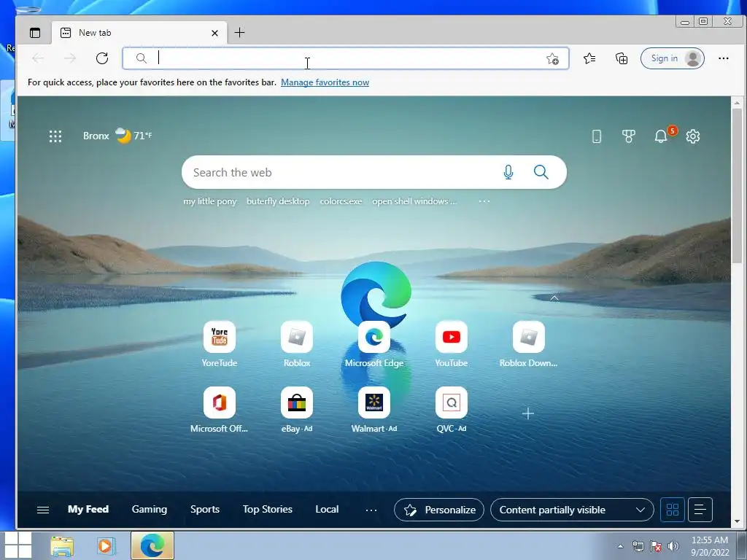This screenshot has width=747, height=560.
Task: Click Manage favorites now link
Action: 325,82
